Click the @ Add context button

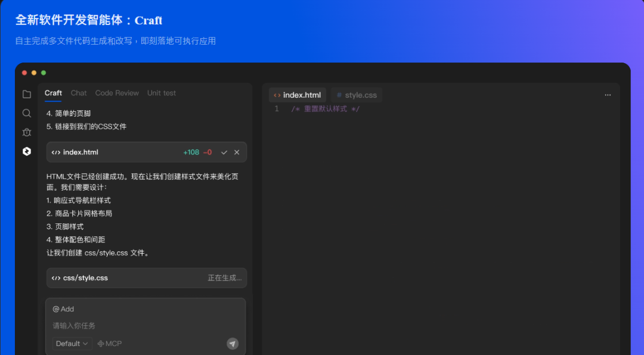point(63,309)
